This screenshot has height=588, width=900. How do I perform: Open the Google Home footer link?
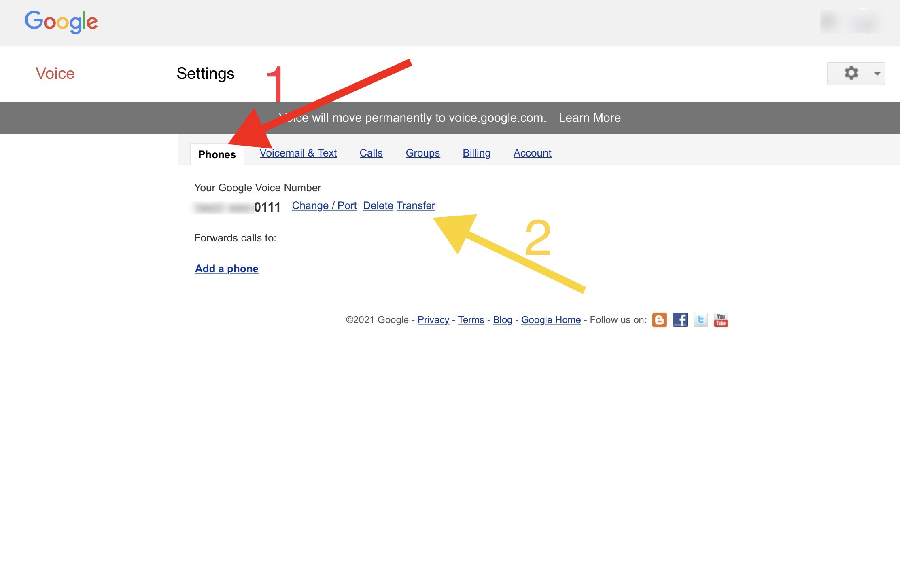[x=551, y=320]
